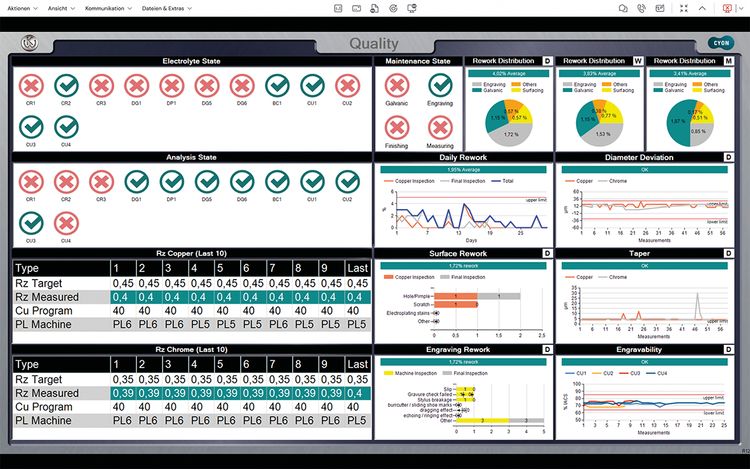Click the OK status bar in Engravability
The width and height of the screenshot is (750, 469).
644,362
